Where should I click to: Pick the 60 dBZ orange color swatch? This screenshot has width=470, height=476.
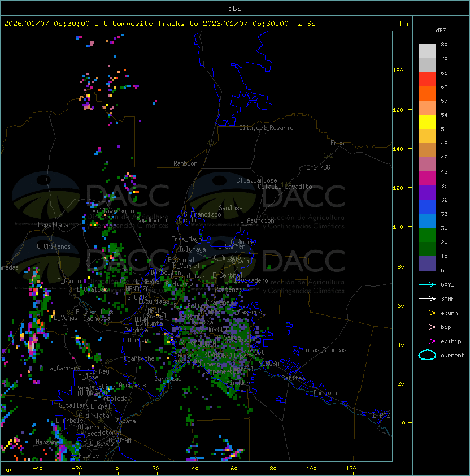click(427, 93)
